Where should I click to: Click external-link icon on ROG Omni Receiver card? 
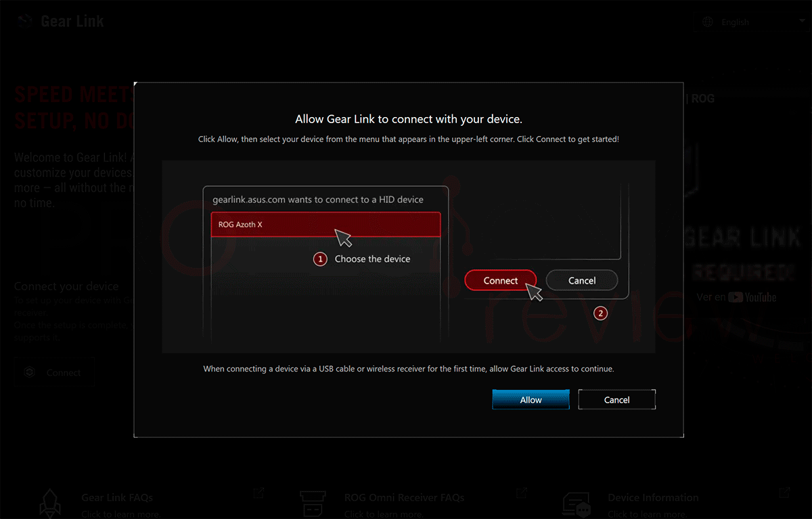(521, 493)
